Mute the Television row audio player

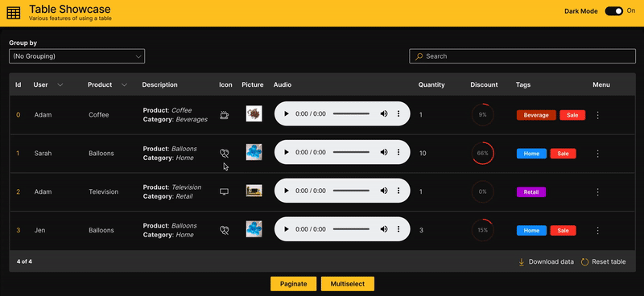(x=384, y=191)
